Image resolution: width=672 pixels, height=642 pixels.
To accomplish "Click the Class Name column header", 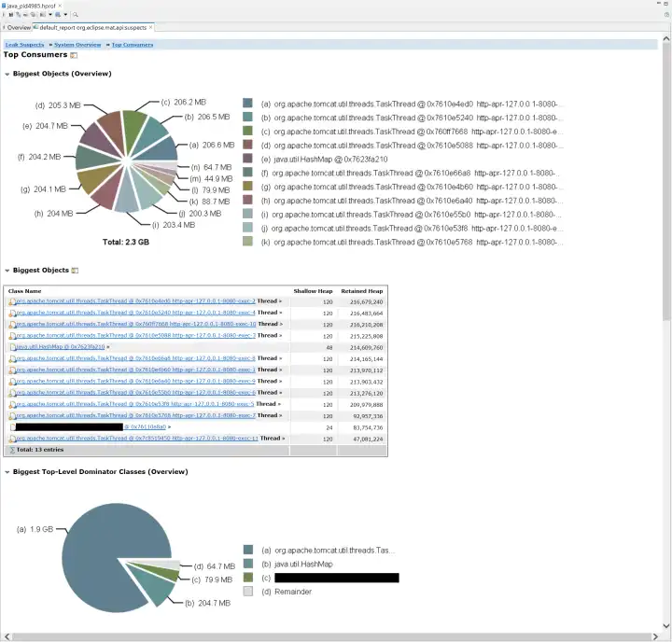I will coord(24,291).
